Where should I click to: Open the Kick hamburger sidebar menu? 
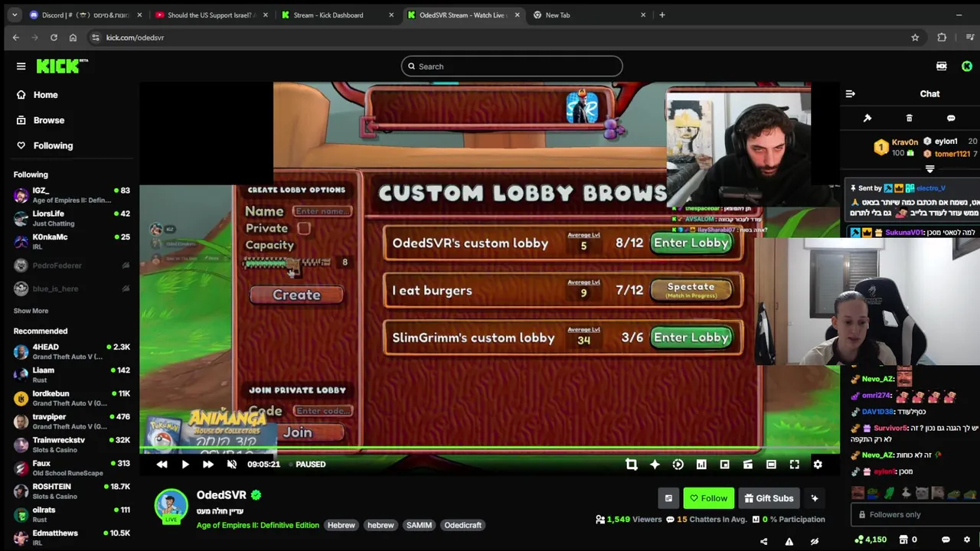tap(21, 67)
